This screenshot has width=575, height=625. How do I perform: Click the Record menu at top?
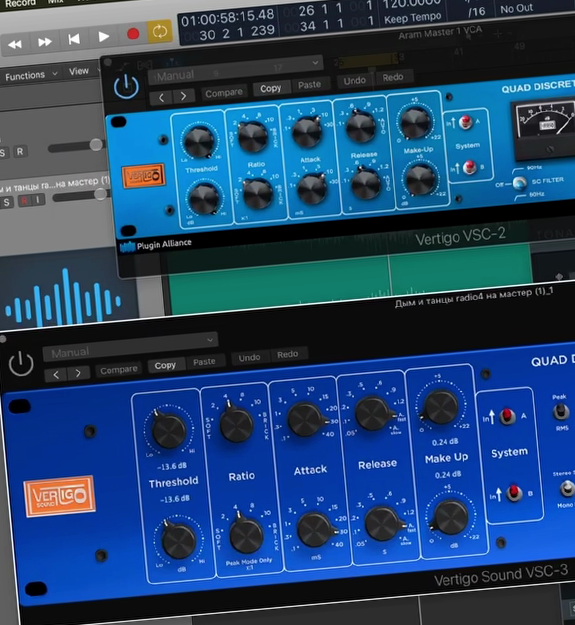(20, 3)
